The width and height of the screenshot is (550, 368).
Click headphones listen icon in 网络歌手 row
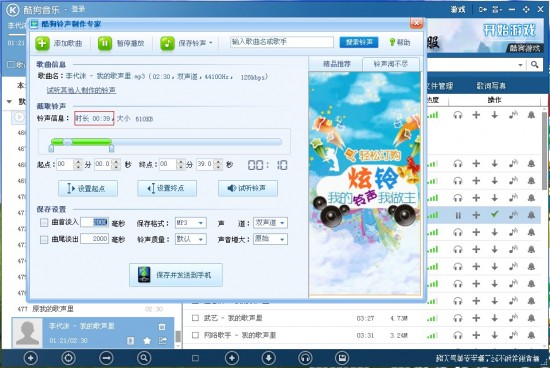pos(458,335)
